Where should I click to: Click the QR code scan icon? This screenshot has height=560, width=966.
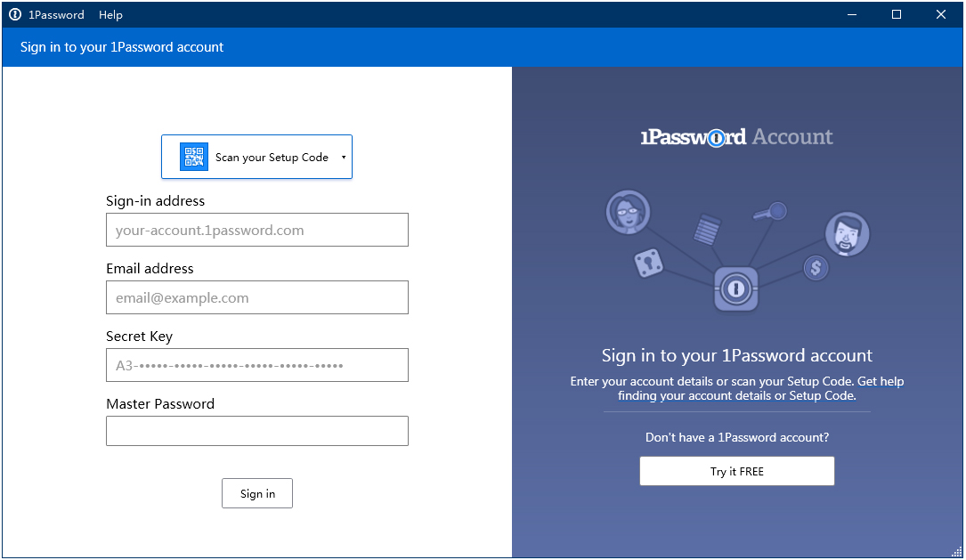point(193,157)
